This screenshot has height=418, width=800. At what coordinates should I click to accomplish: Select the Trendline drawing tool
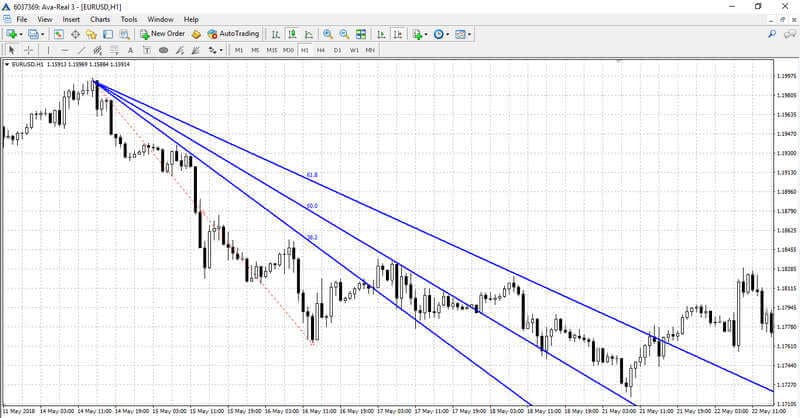pyautogui.click(x=81, y=50)
